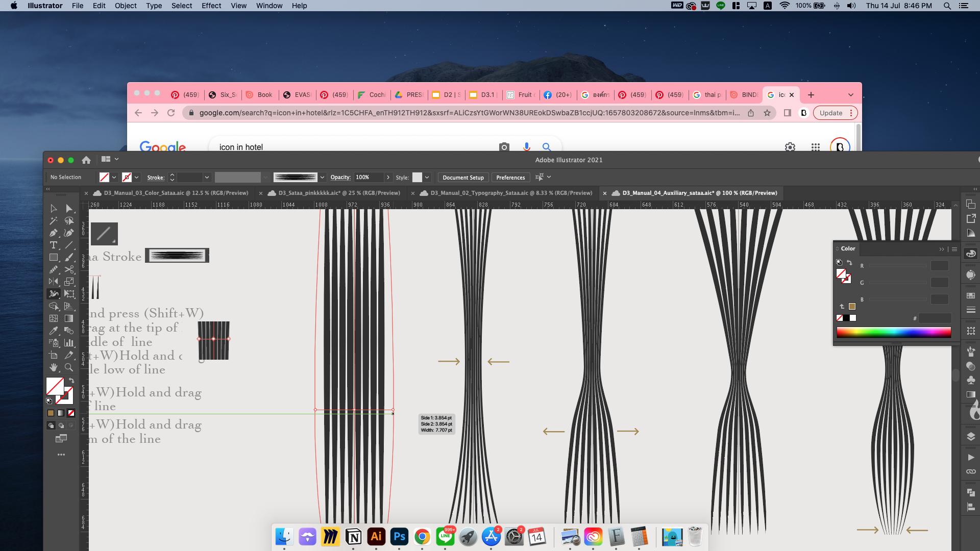Choose the Magic Wand tool
This screenshot has height=551, width=980.
coord(53,221)
